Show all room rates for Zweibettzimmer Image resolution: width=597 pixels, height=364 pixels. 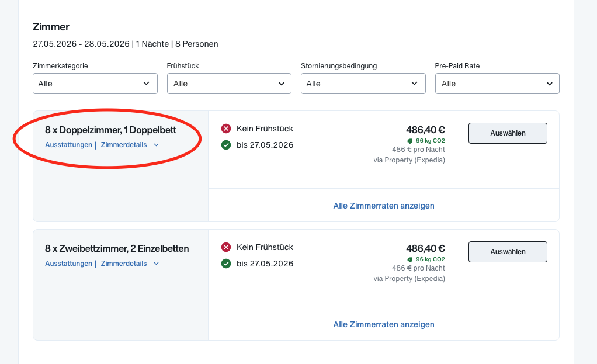point(384,324)
